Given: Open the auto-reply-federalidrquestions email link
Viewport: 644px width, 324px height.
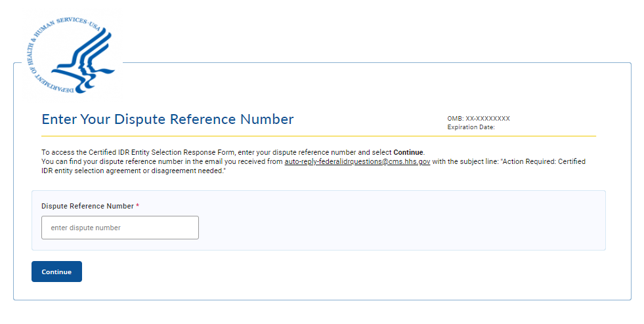Looking at the screenshot, I should pos(357,161).
